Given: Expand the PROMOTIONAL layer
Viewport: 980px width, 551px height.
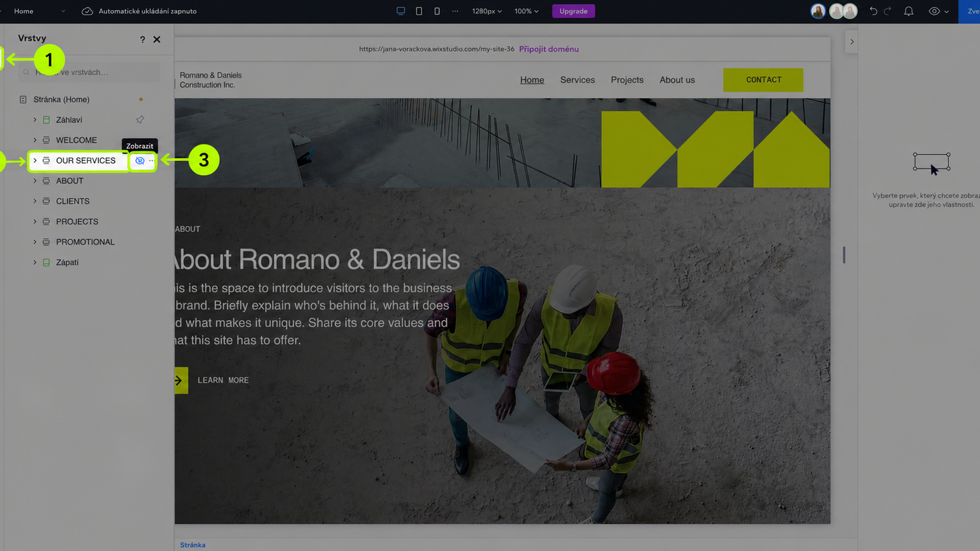Looking at the screenshot, I should coord(35,241).
